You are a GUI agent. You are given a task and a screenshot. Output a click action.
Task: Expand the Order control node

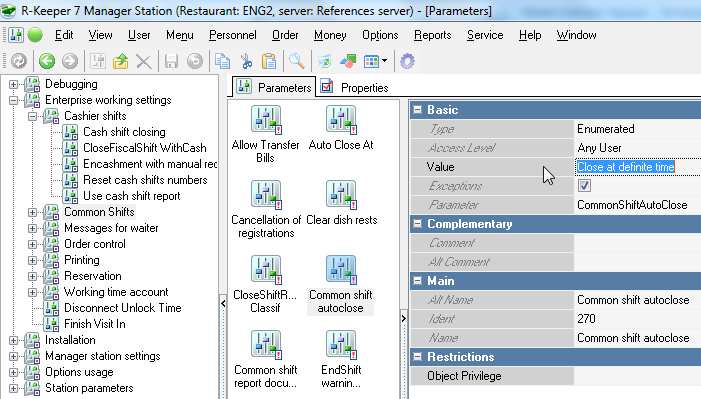tap(32, 244)
